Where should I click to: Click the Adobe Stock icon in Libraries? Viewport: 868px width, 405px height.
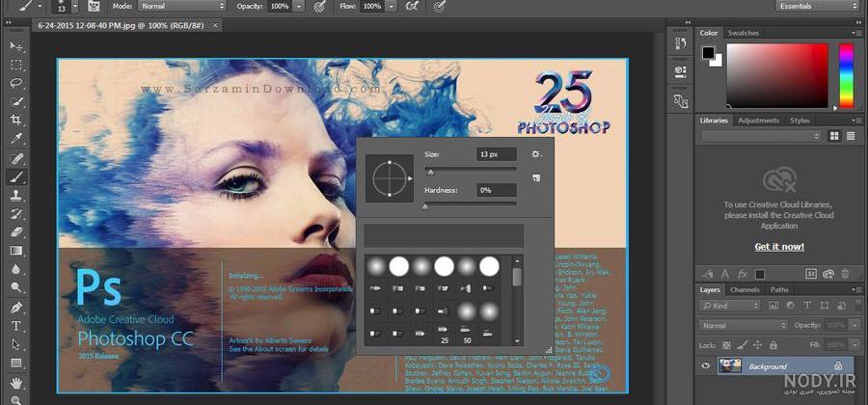tap(811, 273)
